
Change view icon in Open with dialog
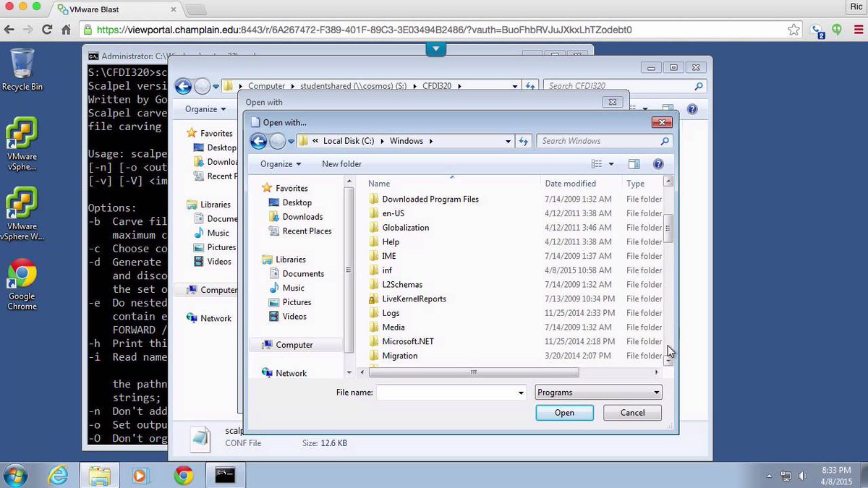597,164
